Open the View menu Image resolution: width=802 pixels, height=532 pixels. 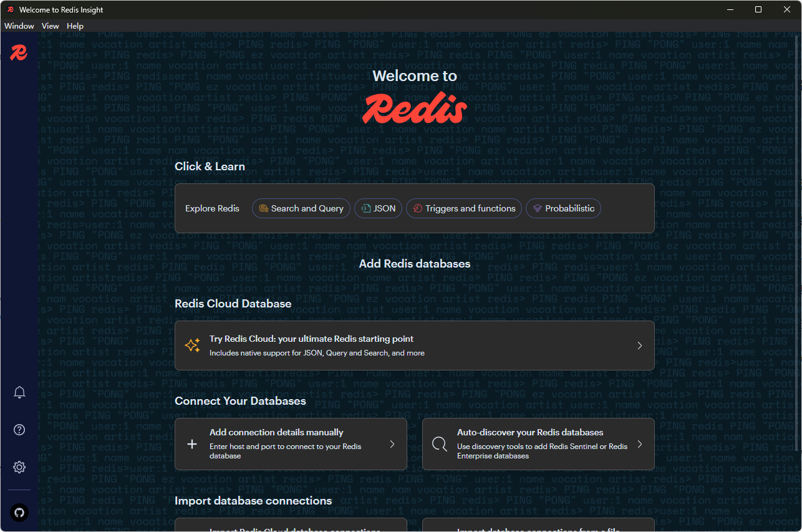click(51, 26)
